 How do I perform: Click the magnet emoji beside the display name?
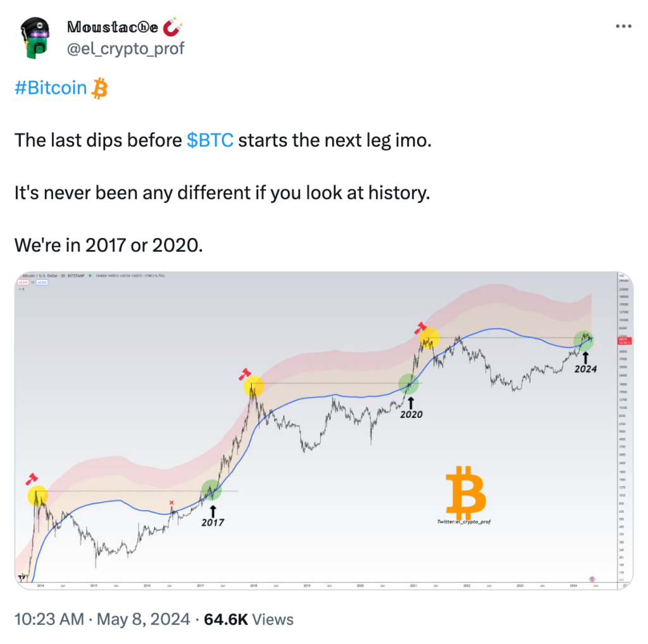pyautogui.click(x=173, y=27)
